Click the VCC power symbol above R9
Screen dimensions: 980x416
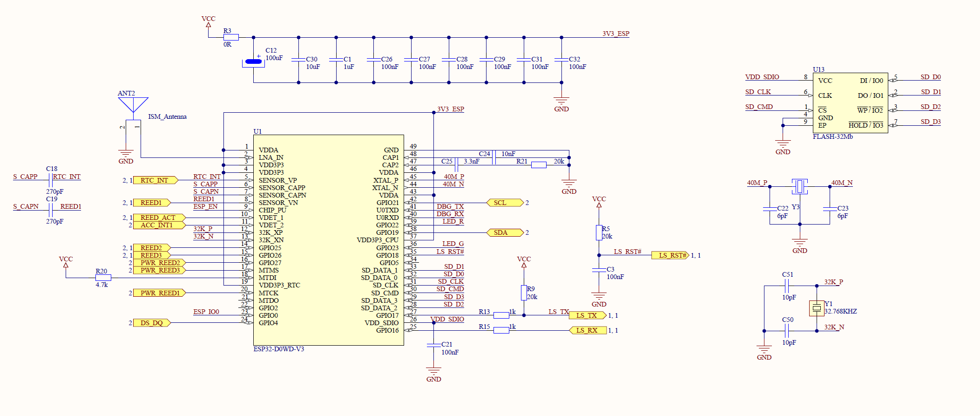[524, 261]
